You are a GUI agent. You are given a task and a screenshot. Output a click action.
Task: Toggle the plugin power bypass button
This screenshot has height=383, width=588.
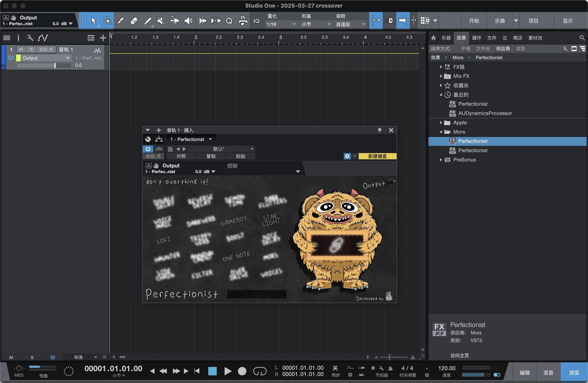(148, 149)
